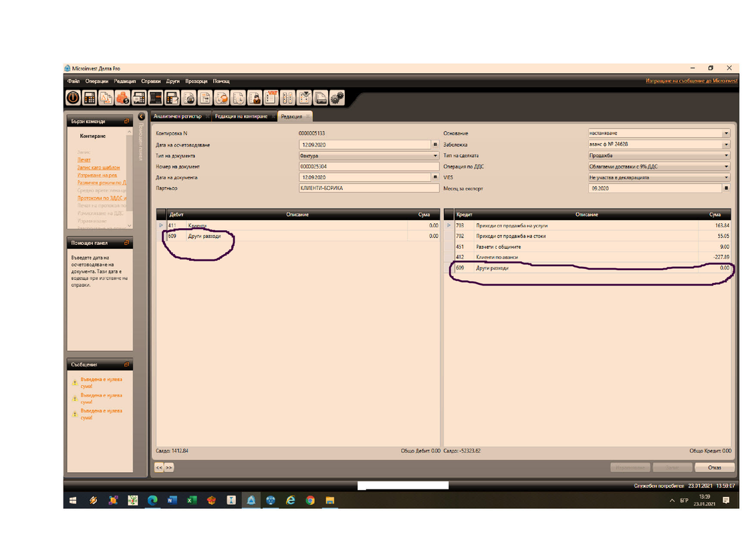This screenshot has width=756, height=535.
Task: Click the Печат quick command link
Action: pos(84,160)
